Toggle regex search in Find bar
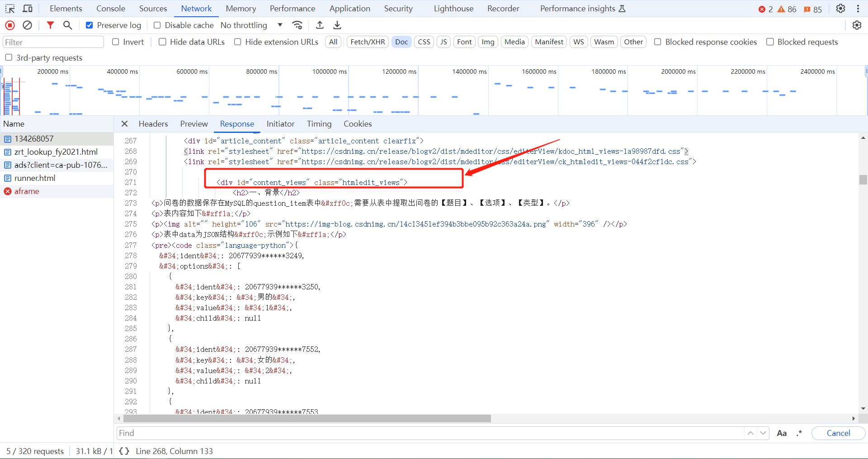Screen dimensions: 868x459 pyautogui.click(x=799, y=433)
